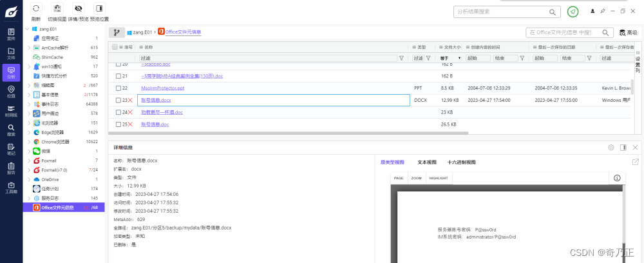
Task: Click the funnel icon for 类型 filter
Action: point(428,59)
